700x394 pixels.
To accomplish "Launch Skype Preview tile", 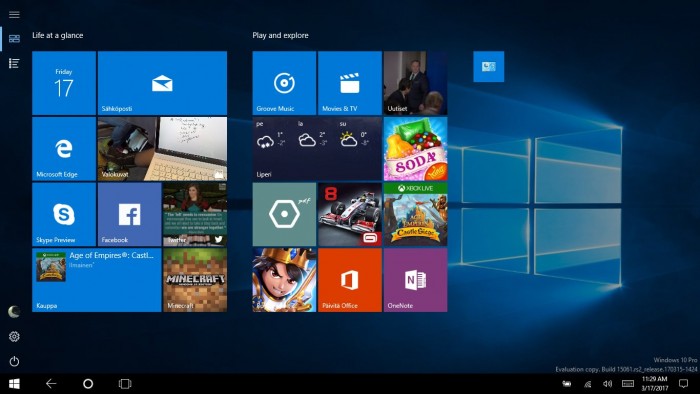I will pyautogui.click(x=64, y=215).
